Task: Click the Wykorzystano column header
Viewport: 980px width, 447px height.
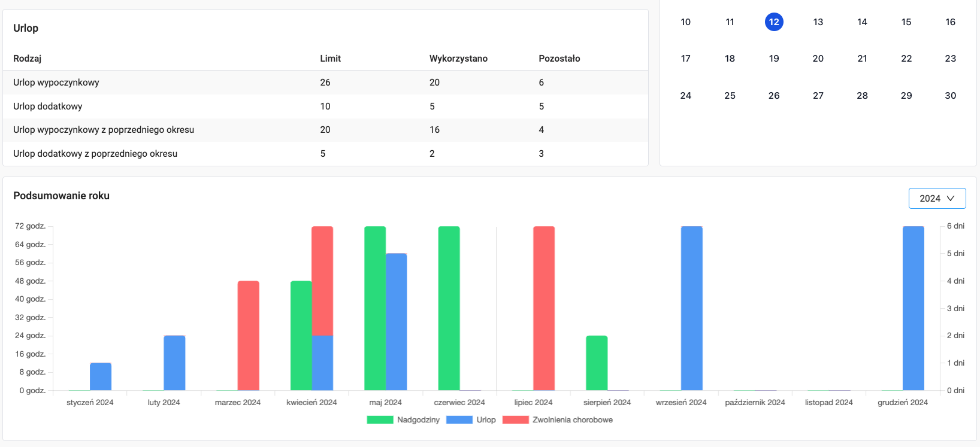Action: click(x=458, y=59)
